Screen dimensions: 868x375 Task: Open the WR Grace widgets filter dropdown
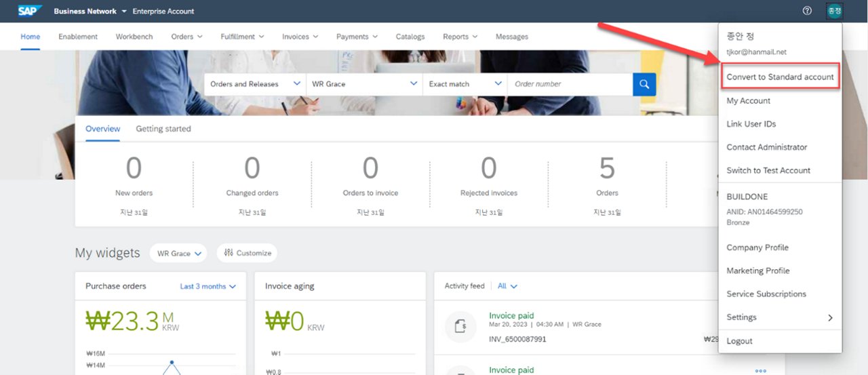tap(180, 253)
